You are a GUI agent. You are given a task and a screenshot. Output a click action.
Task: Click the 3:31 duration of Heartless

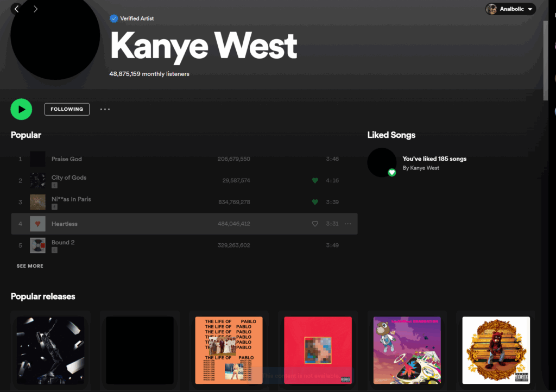click(332, 224)
